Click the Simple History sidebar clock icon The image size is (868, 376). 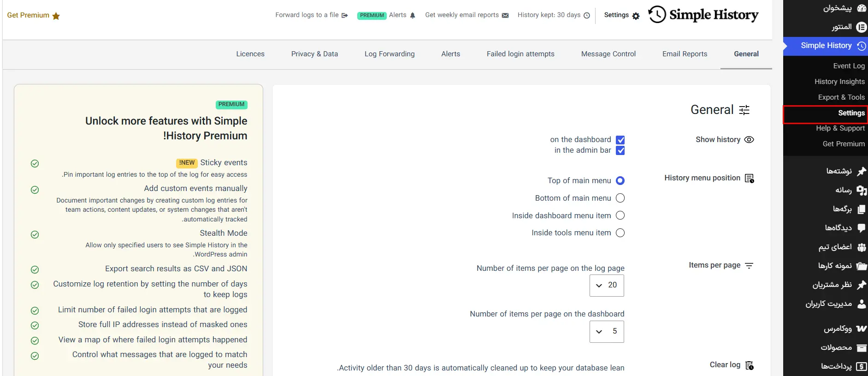(x=861, y=46)
